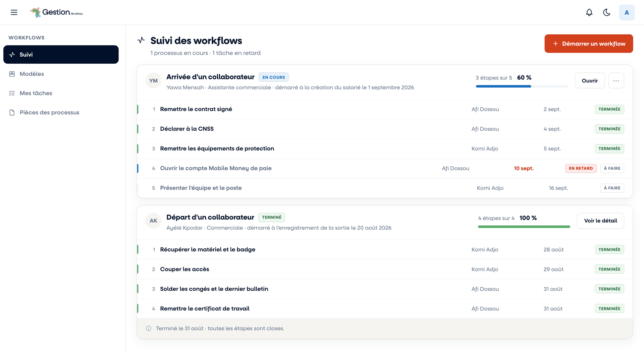Open the hamburger menu
This screenshot has height=352, width=644.
[14, 12]
